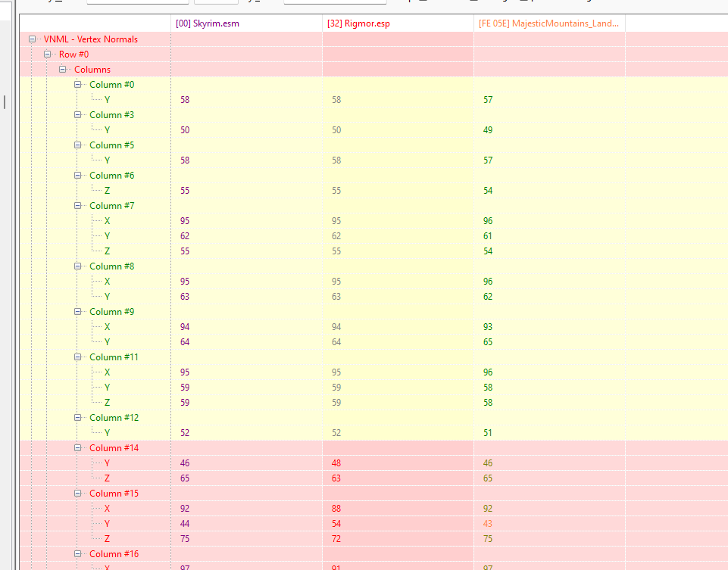Collapse Column #11 node
The width and height of the screenshot is (728, 570).
(x=78, y=357)
